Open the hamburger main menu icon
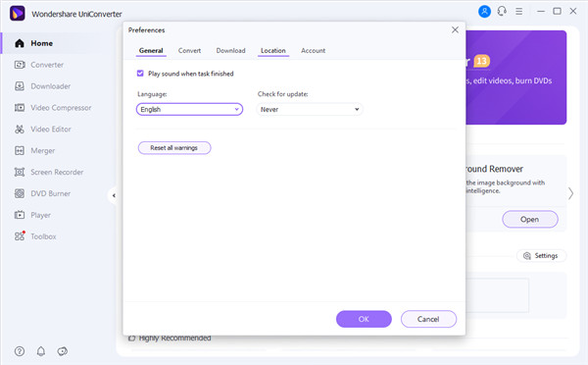Viewport: 588px width, 365px height. click(519, 12)
